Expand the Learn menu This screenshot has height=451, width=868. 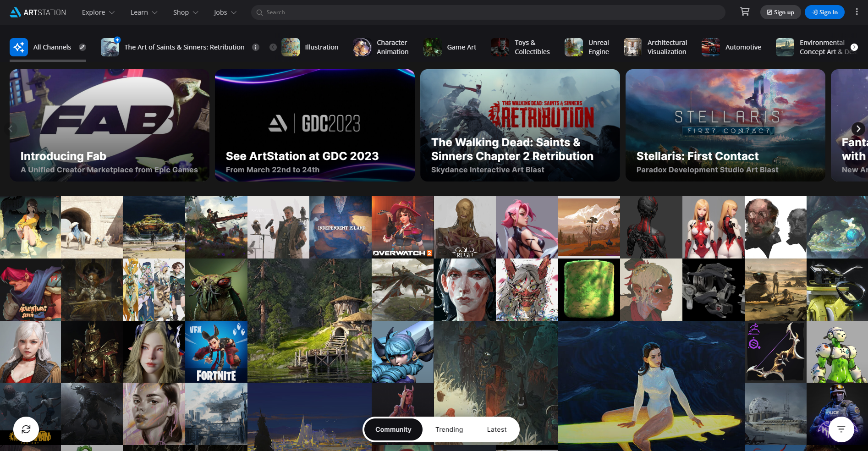(143, 12)
